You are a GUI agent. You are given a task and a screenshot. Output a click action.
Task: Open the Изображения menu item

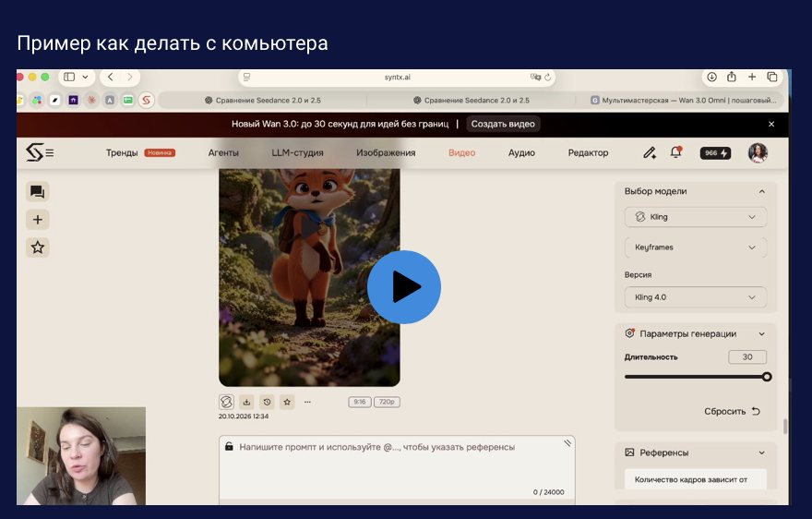click(x=386, y=152)
